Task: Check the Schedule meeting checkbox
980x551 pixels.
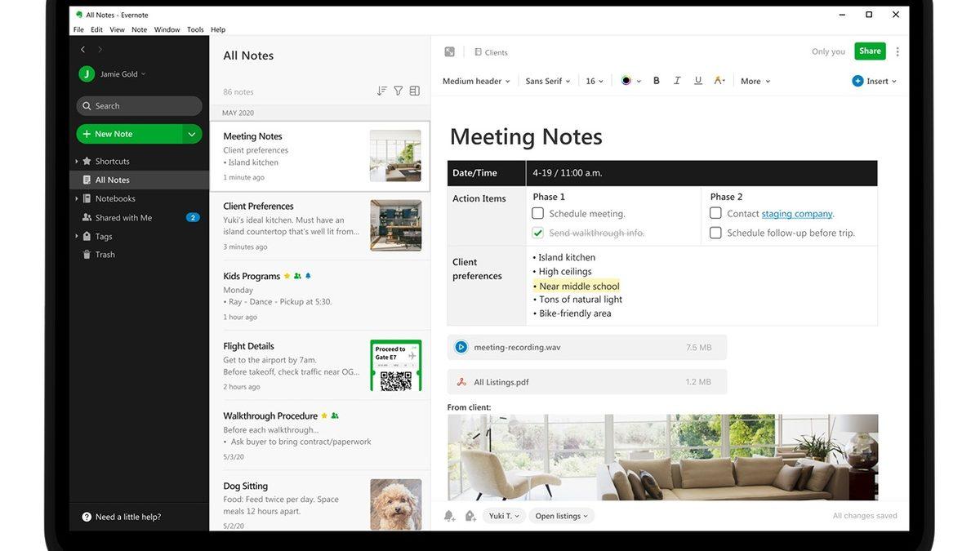Action: pos(537,213)
